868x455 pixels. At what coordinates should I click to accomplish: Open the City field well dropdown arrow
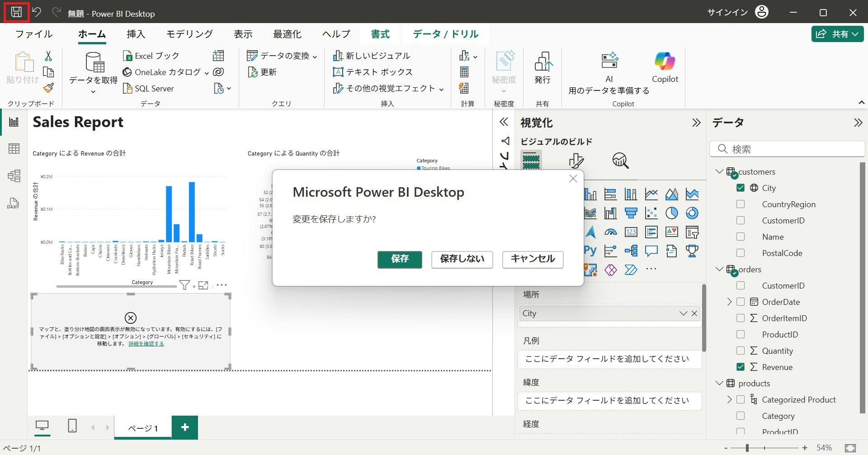[x=683, y=313]
